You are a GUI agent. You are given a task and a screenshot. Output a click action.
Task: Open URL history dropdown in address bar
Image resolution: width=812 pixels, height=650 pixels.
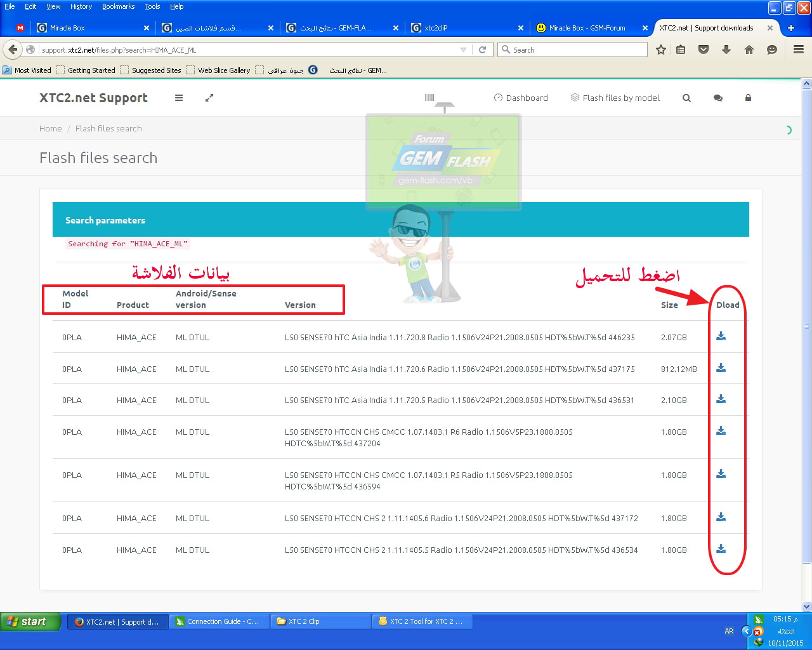(463, 50)
